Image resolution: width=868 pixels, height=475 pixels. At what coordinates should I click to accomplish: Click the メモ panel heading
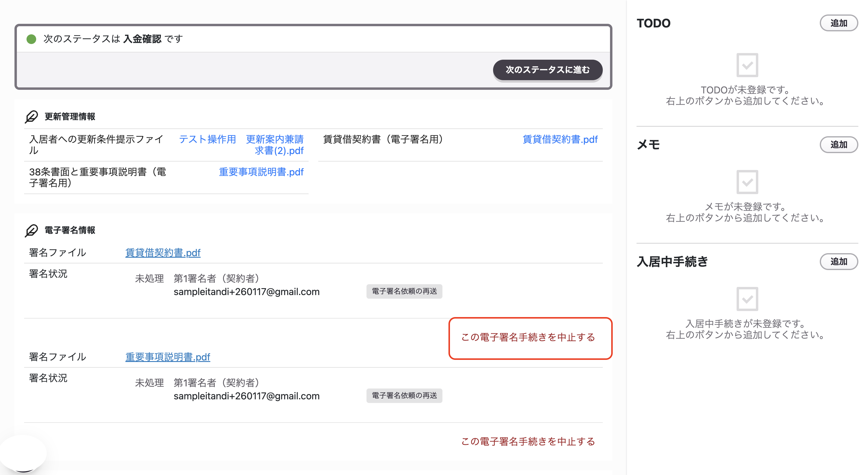pos(648,145)
